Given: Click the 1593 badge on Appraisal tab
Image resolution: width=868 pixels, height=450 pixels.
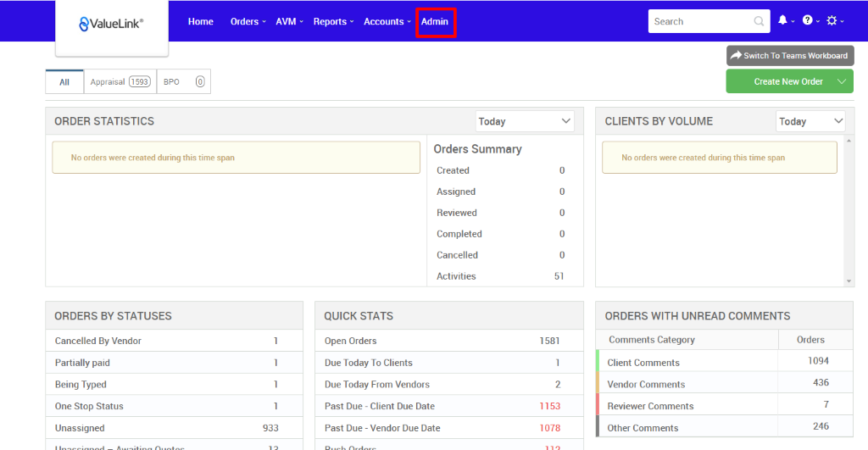Looking at the screenshot, I should point(140,82).
